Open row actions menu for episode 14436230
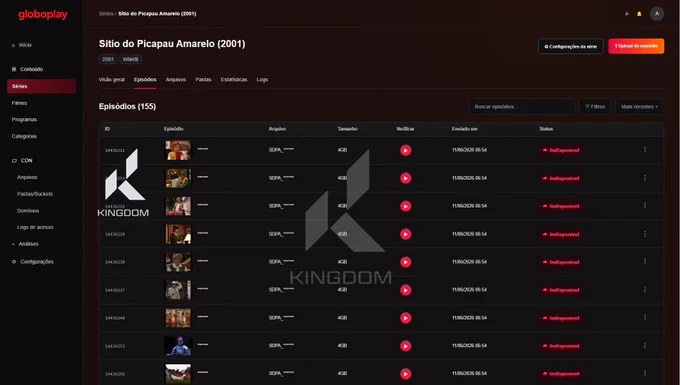680x385 pixels. pyautogui.click(x=645, y=261)
